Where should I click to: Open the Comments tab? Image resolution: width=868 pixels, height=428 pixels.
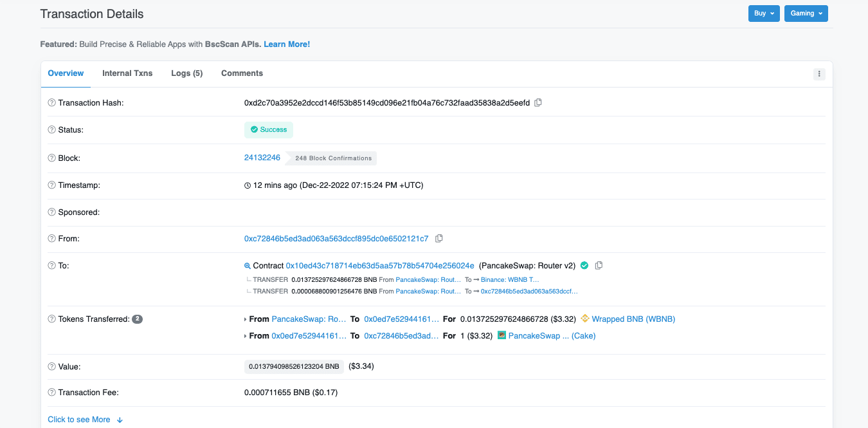[x=242, y=73]
